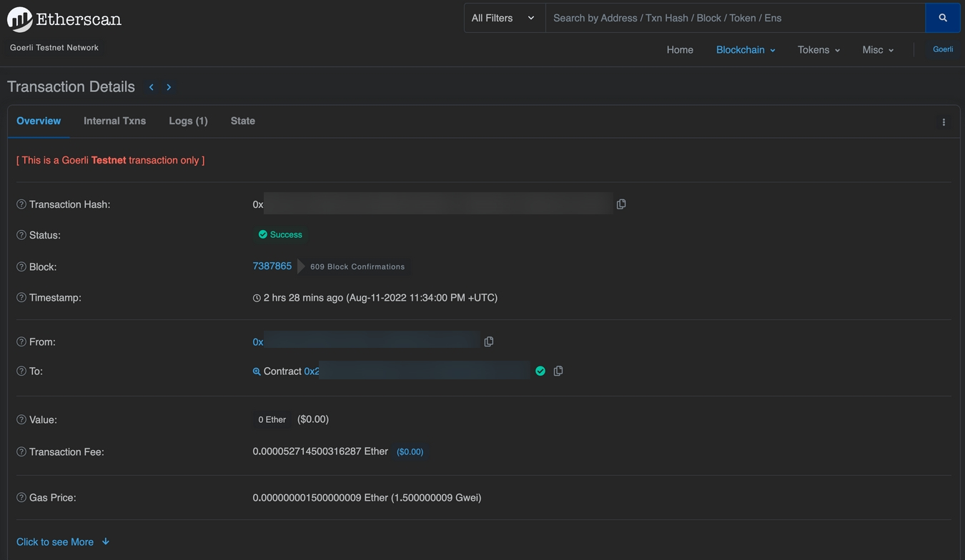Go to Home in navigation
Viewport: 965px width, 560px height.
coord(680,50)
